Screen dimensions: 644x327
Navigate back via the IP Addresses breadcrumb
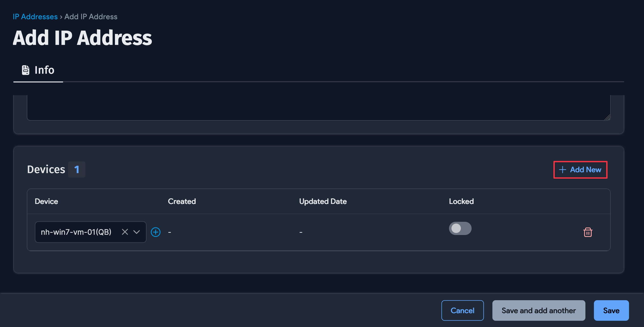pyautogui.click(x=35, y=17)
